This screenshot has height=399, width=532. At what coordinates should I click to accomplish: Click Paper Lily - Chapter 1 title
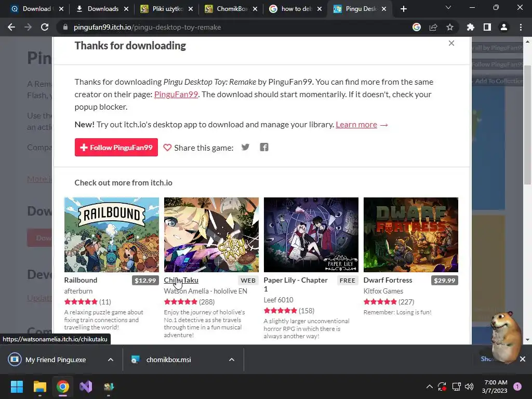(x=296, y=284)
